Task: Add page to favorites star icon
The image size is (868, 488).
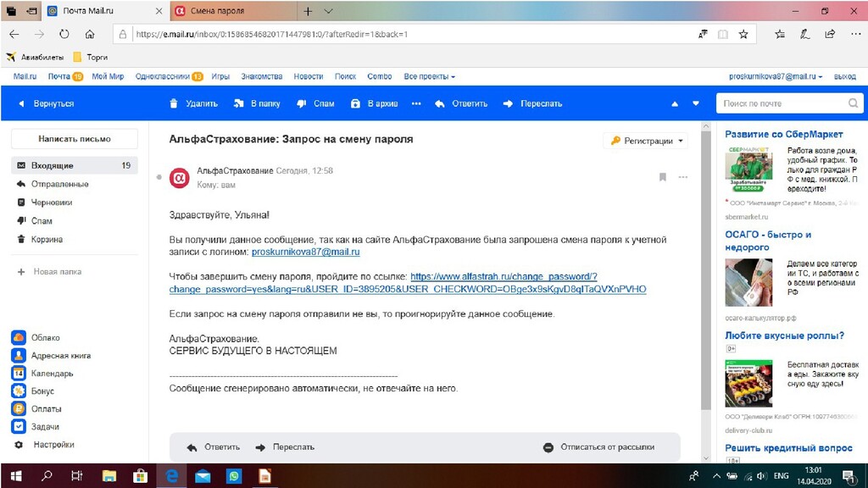Action: [x=743, y=34]
